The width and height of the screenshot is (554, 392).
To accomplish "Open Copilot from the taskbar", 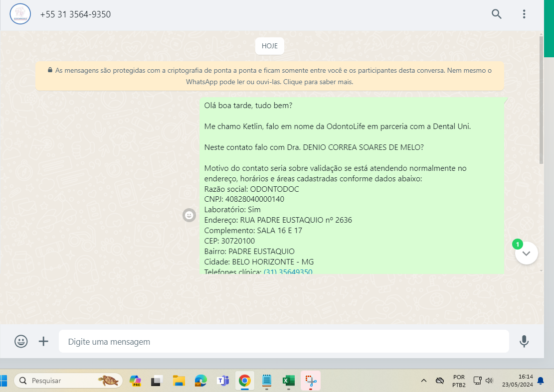I will click(135, 381).
